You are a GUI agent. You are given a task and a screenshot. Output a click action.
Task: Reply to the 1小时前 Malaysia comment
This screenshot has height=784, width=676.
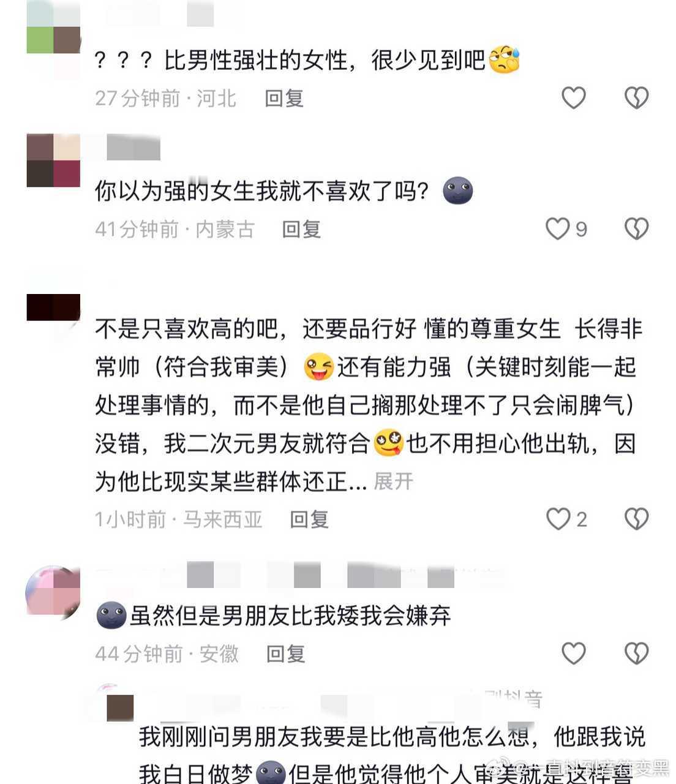pos(309,519)
